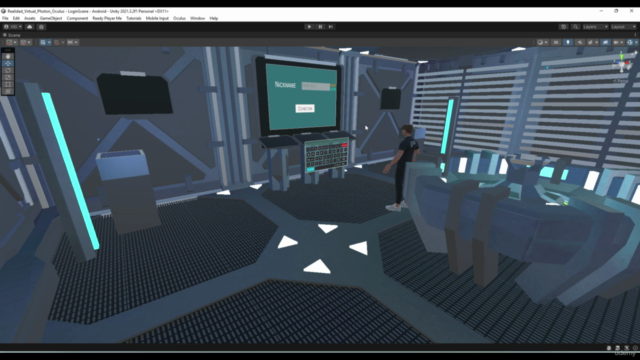Image resolution: width=640 pixels, height=360 pixels.
Task: Select the avatar character in scene
Action: tap(403, 167)
